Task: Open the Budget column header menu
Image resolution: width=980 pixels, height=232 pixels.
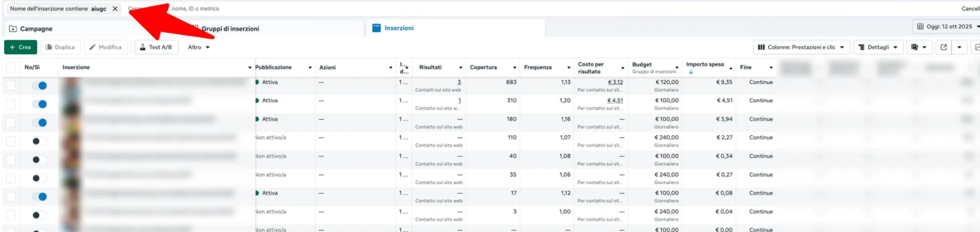Action: [x=677, y=68]
